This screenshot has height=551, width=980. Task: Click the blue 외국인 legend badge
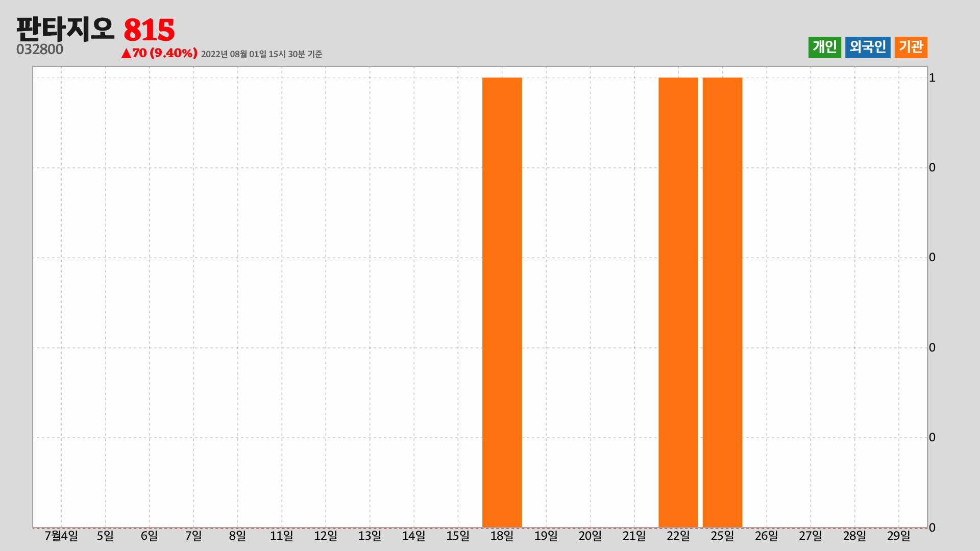pos(868,47)
